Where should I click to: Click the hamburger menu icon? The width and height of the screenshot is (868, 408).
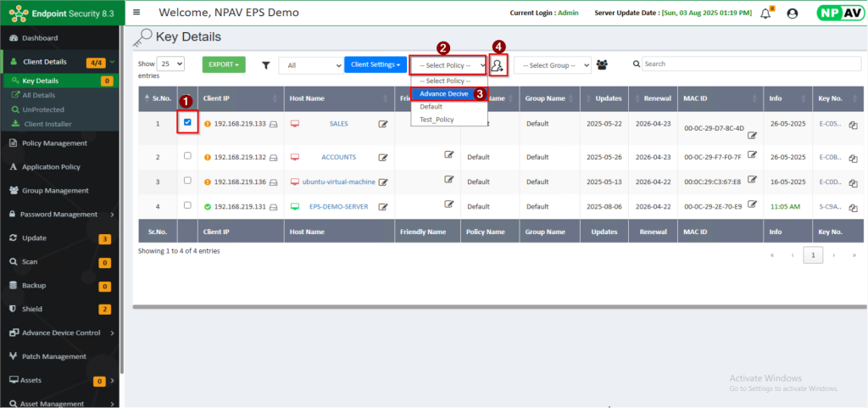pos(137,13)
